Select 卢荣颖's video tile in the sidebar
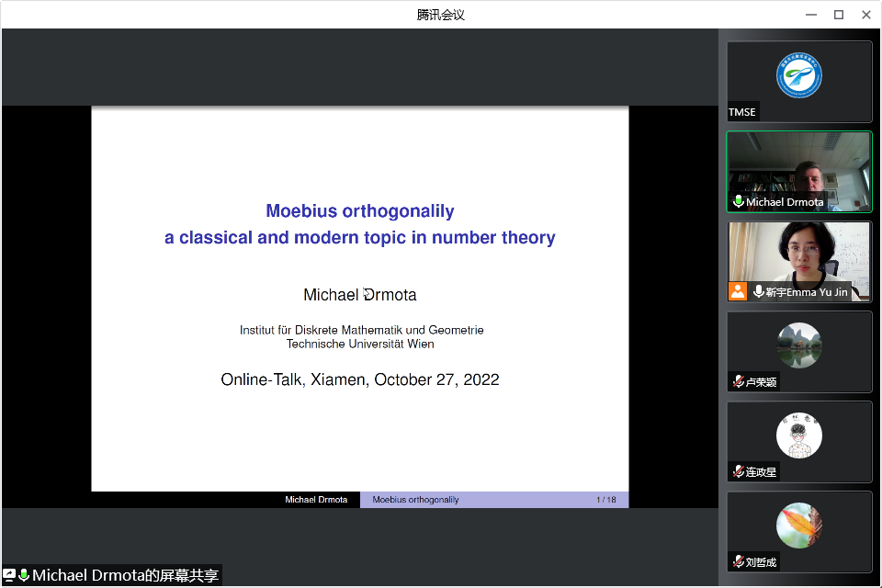 coord(798,352)
